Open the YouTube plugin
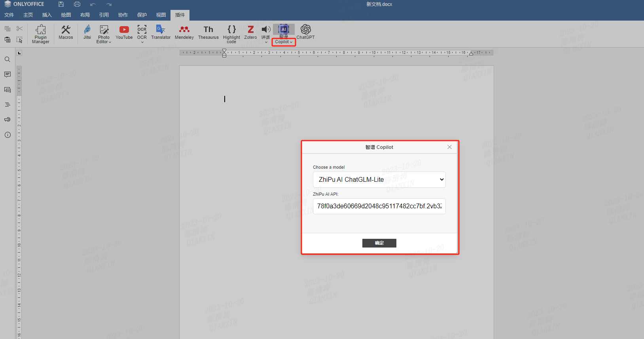The image size is (644, 339). pyautogui.click(x=124, y=32)
